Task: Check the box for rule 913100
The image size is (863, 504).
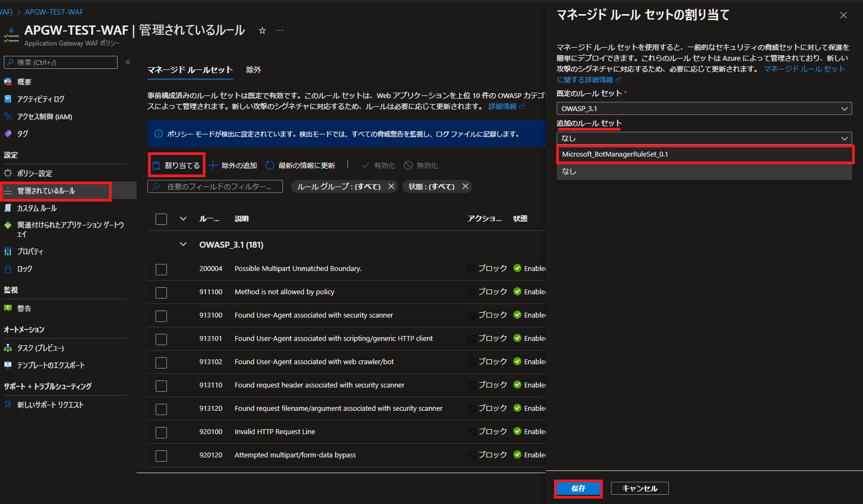Action: point(161,316)
